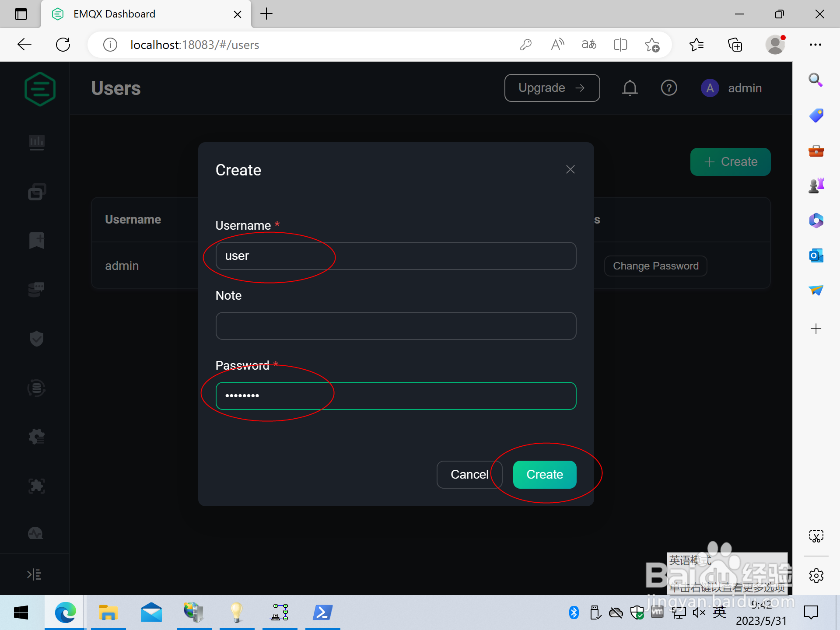The image size is (840, 630).
Task: Click the Password input field
Action: coord(396,396)
